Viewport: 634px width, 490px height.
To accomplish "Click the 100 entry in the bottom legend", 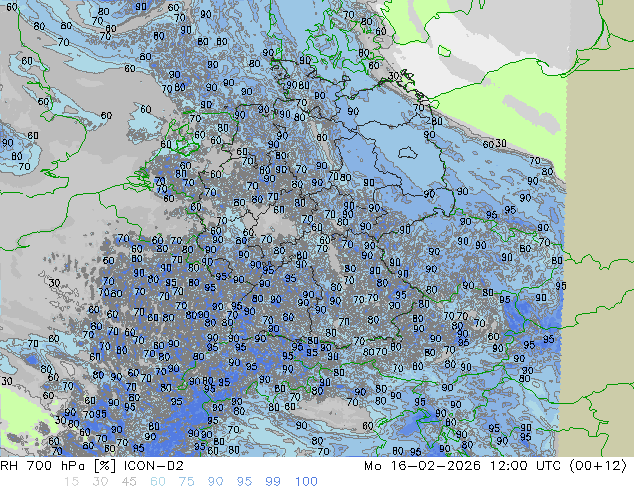I will (306, 482).
